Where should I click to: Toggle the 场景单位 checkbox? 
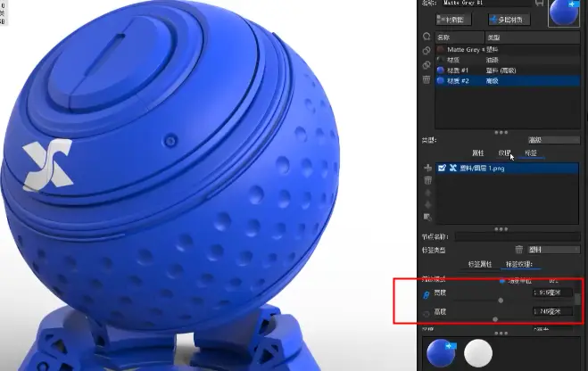(x=502, y=281)
